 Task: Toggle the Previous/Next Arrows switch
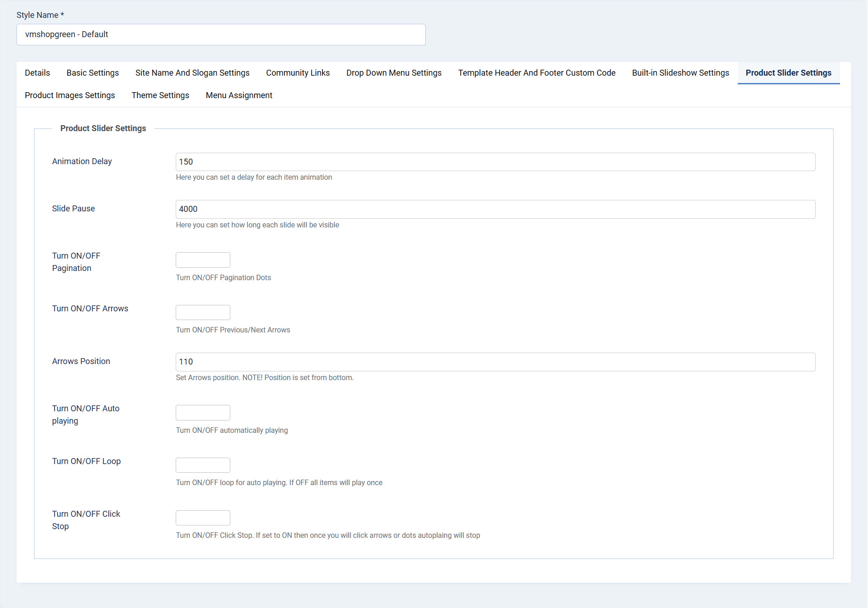coord(203,313)
